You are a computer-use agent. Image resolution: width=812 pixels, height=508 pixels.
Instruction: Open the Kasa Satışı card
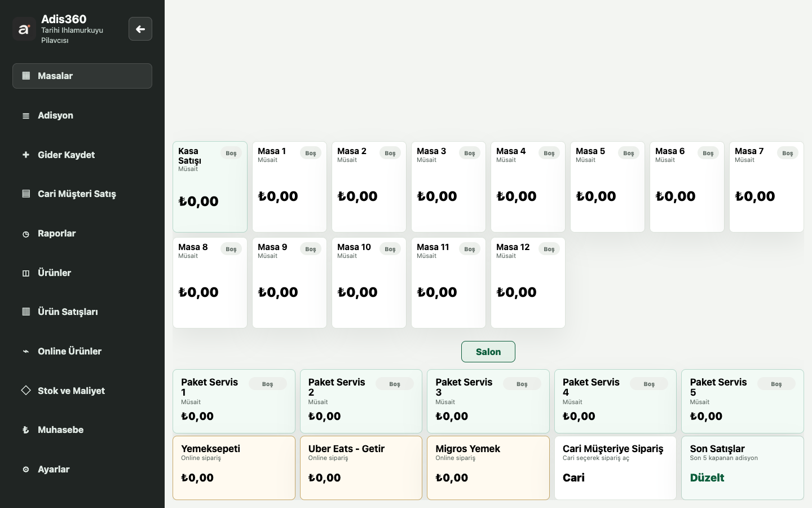click(210, 187)
